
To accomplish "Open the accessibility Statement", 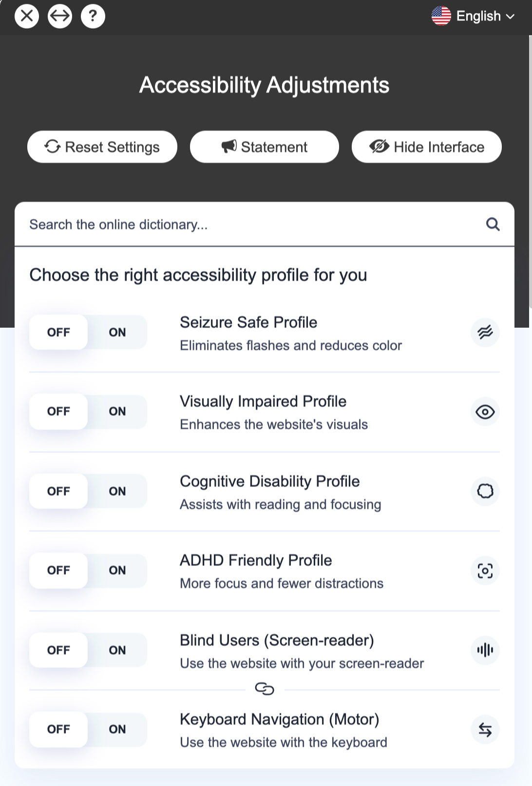I will 265,147.
